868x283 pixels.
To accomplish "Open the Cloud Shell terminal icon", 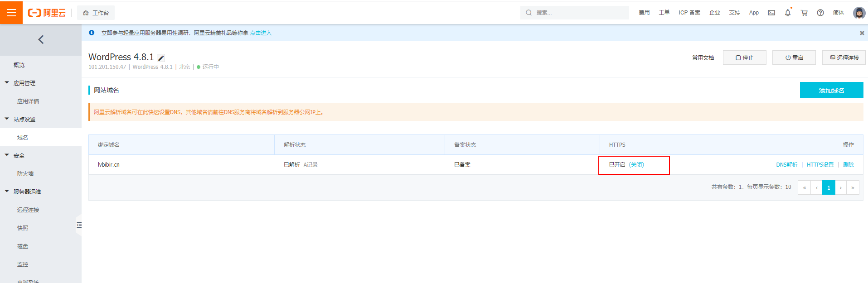I will click(771, 13).
